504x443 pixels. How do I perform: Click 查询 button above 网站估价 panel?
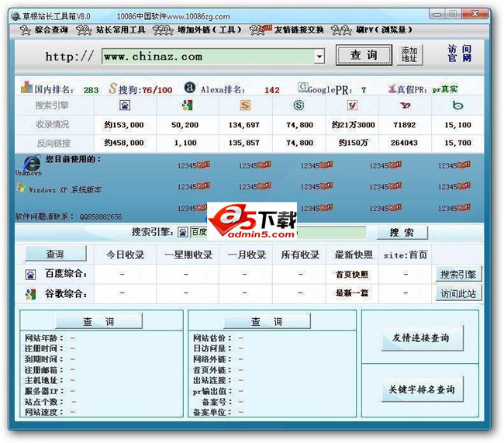coord(267,321)
